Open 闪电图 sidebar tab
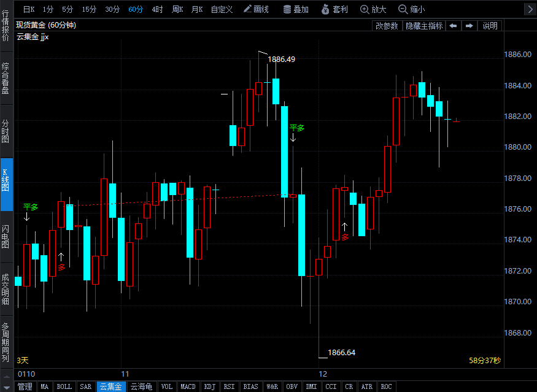 coord(6,237)
